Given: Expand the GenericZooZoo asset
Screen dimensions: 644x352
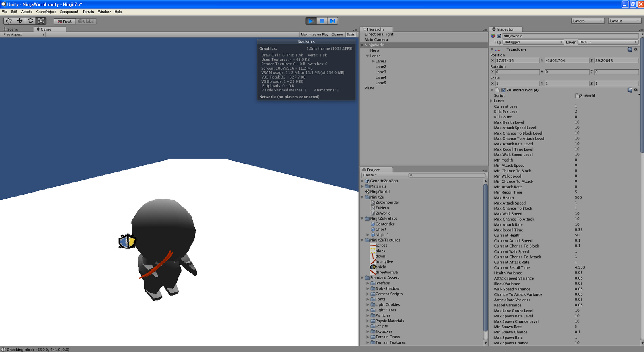Looking at the screenshot, I should coord(362,181).
